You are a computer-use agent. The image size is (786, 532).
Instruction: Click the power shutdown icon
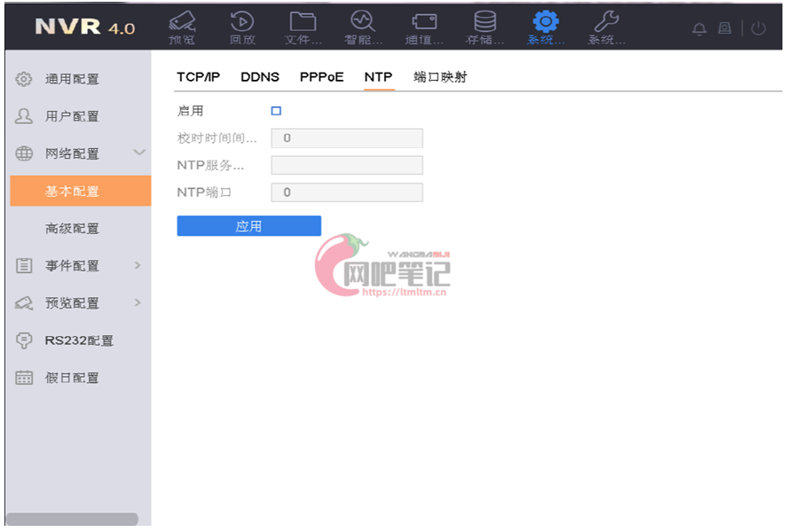(758, 28)
